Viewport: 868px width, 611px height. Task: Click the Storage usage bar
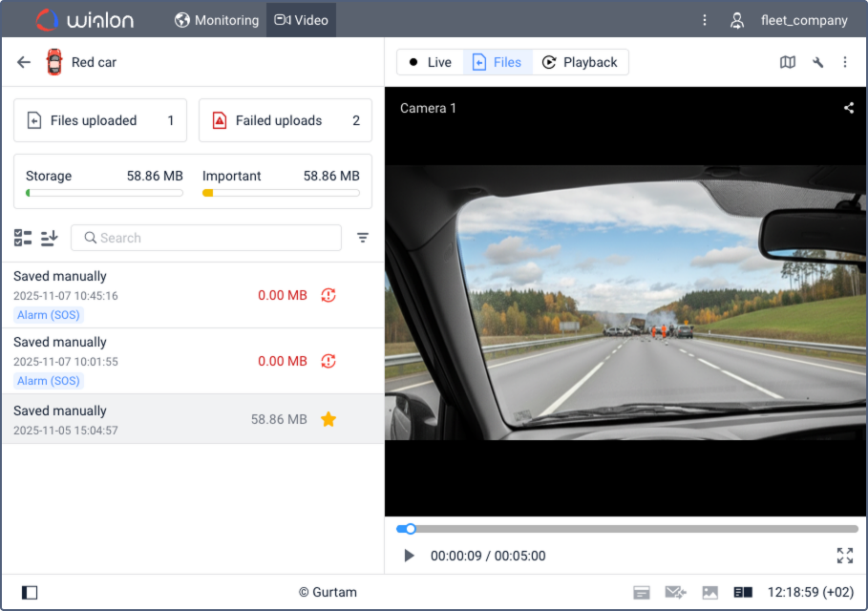104,193
